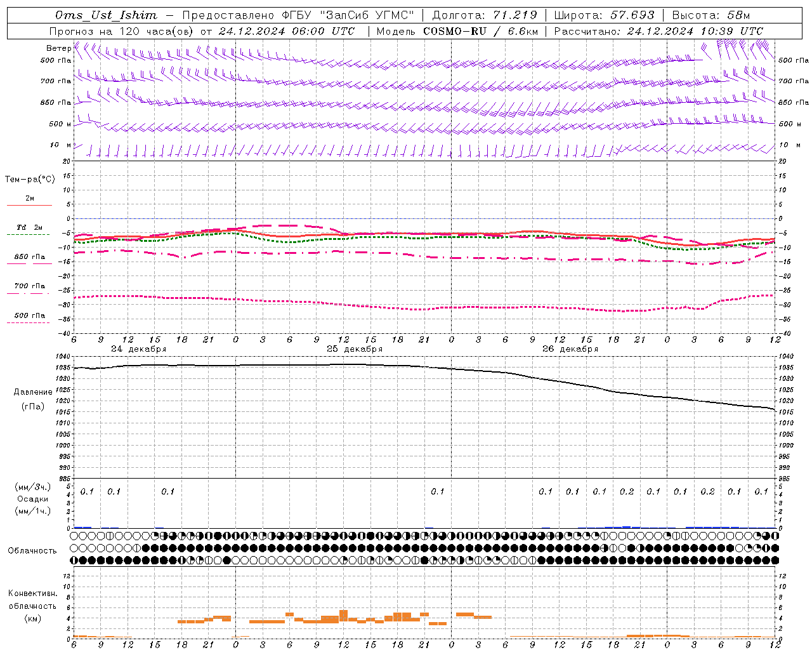
Task: Click the '24 декабря' date label
Action: pos(139,349)
